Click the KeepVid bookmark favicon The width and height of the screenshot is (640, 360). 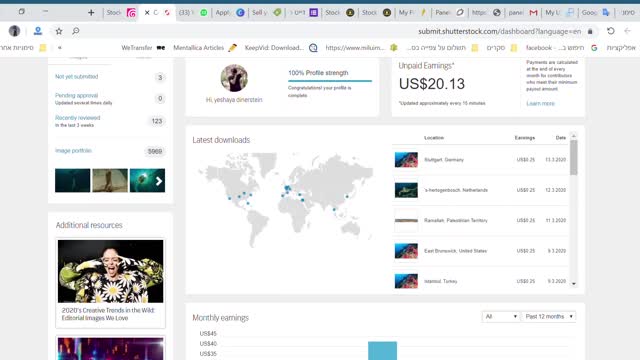[x=313, y=48]
